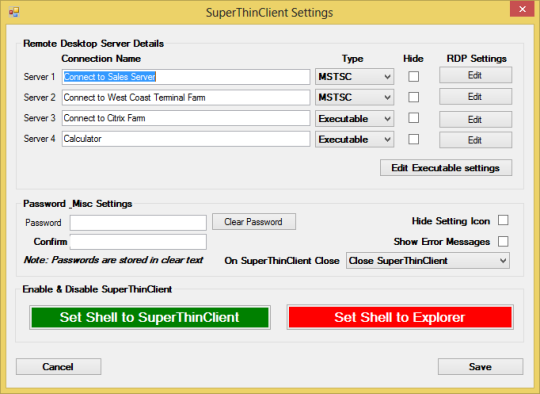Tick the Hide checkbox for Server 3
This screenshot has height=394, width=540.
click(414, 118)
